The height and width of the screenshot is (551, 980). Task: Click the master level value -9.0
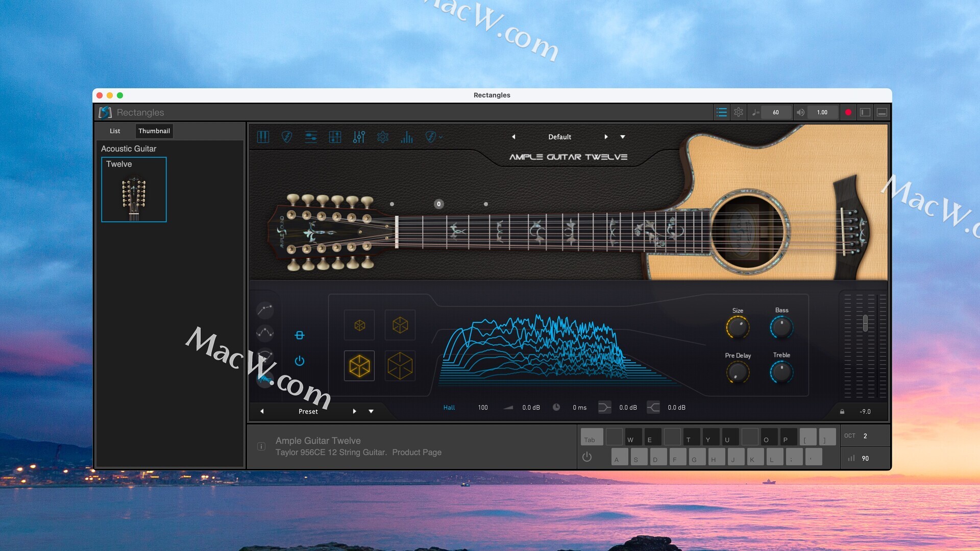[865, 412]
